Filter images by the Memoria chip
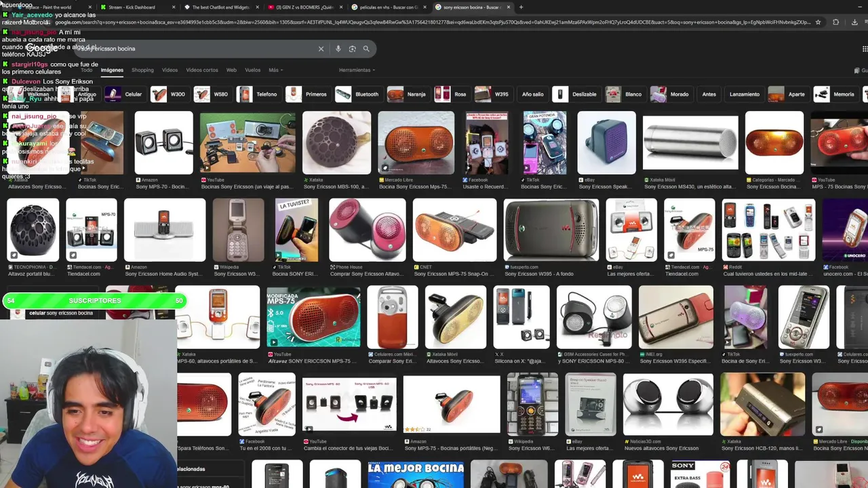This screenshot has width=868, height=488. pos(835,94)
